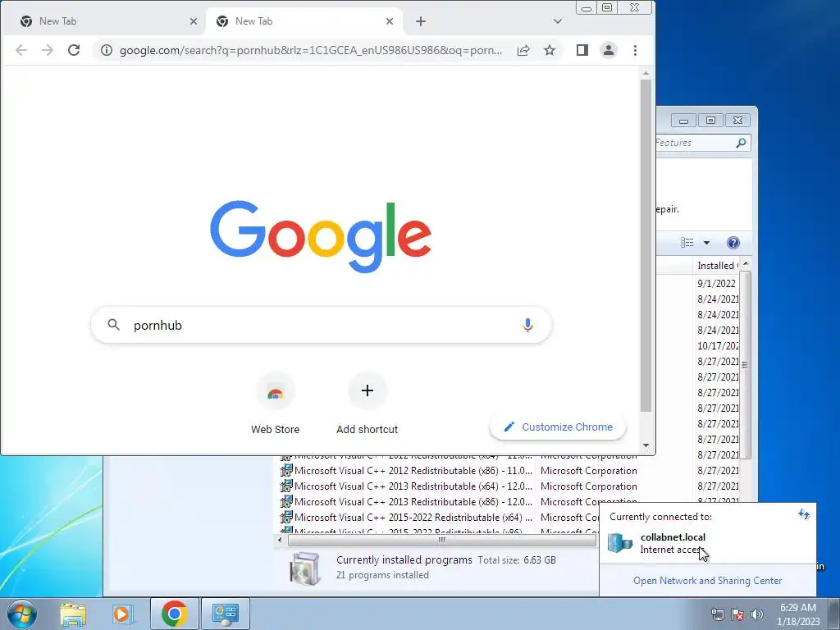This screenshot has width=840, height=630.
Task: Click the taskbar clock showing 6:29 AM
Action: pos(798,614)
